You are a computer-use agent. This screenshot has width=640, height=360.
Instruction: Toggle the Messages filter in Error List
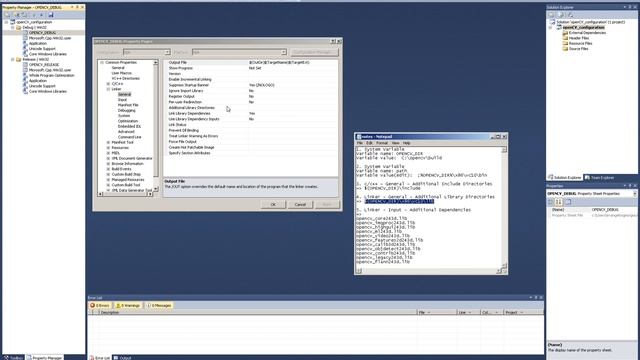coord(160,305)
